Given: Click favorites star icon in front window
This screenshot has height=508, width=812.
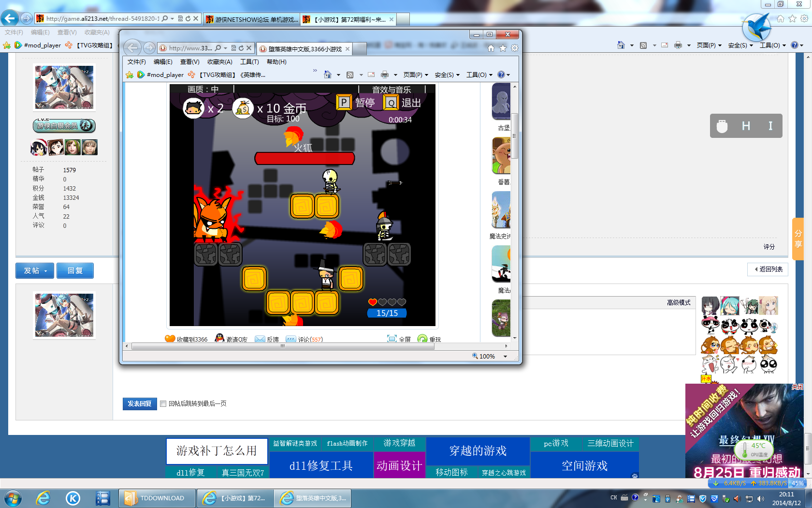Looking at the screenshot, I should [503, 48].
